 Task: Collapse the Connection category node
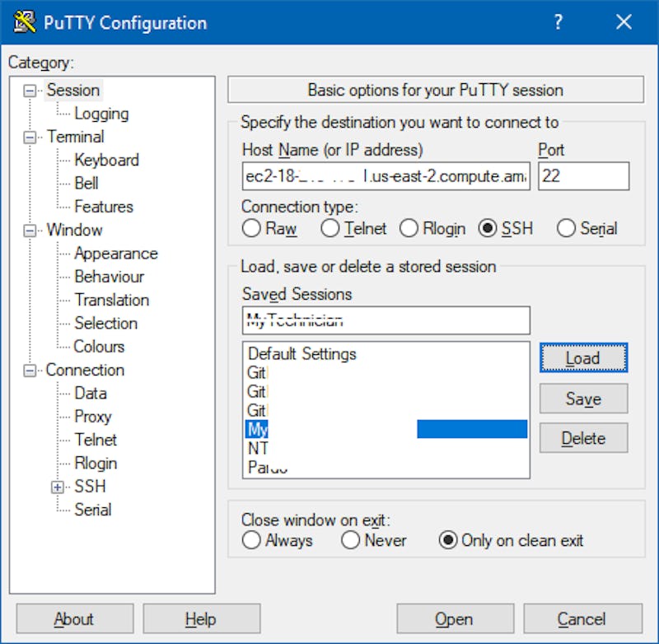tap(30, 371)
